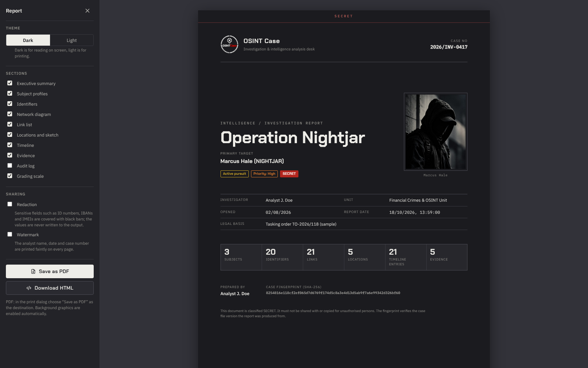Click the Marcus Hale portrait photo

[x=435, y=132]
